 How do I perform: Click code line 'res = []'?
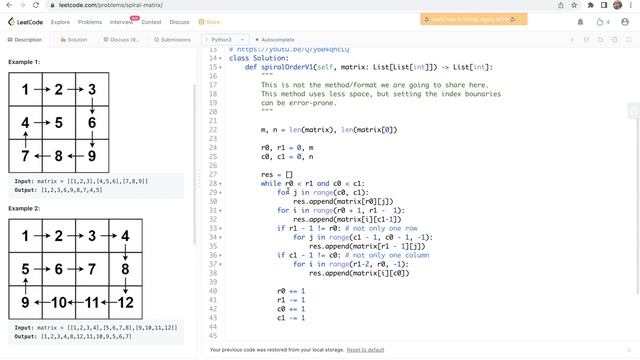pyautogui.click(x=277, y=175)
